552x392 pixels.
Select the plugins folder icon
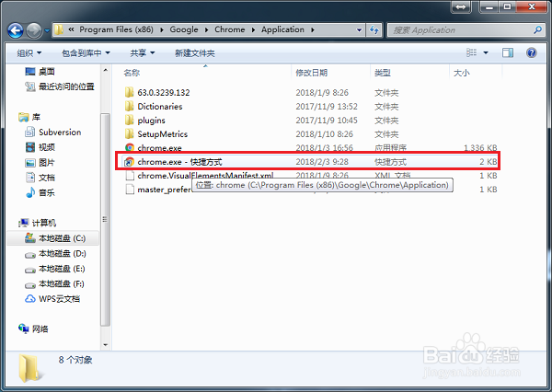point(130,121)
